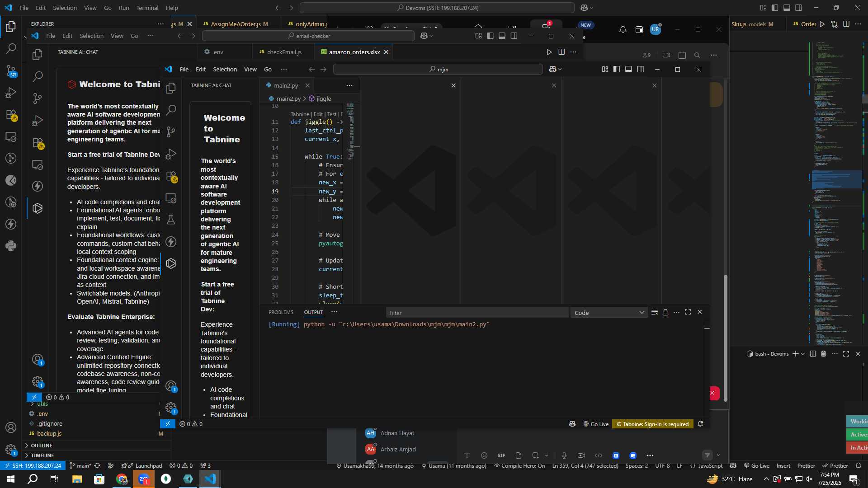Toggle Go Live in mjm status bar
Viewport: 868px width, 488px height.
click(x=596, y=424)
